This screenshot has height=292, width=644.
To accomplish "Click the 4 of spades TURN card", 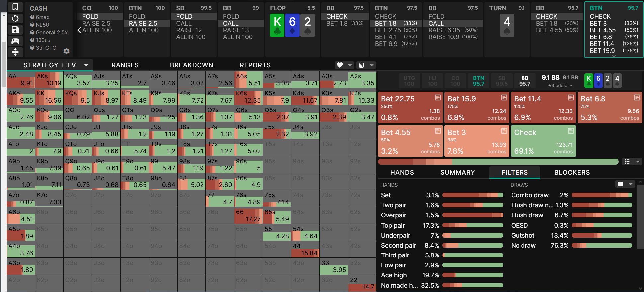I will (507, 26).
